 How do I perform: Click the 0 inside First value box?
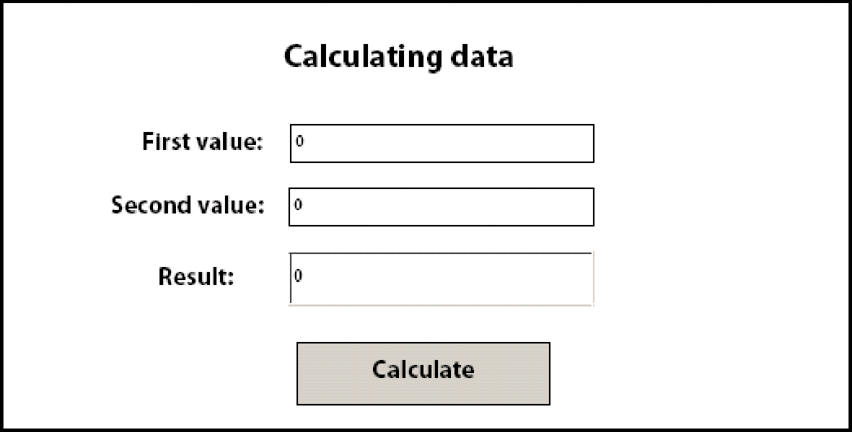300,142
